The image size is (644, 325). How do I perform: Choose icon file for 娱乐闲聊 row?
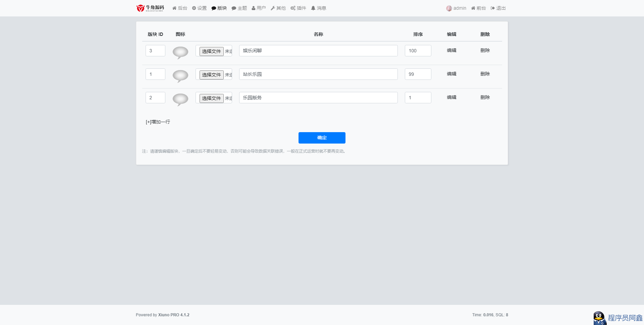coord(212,51)
